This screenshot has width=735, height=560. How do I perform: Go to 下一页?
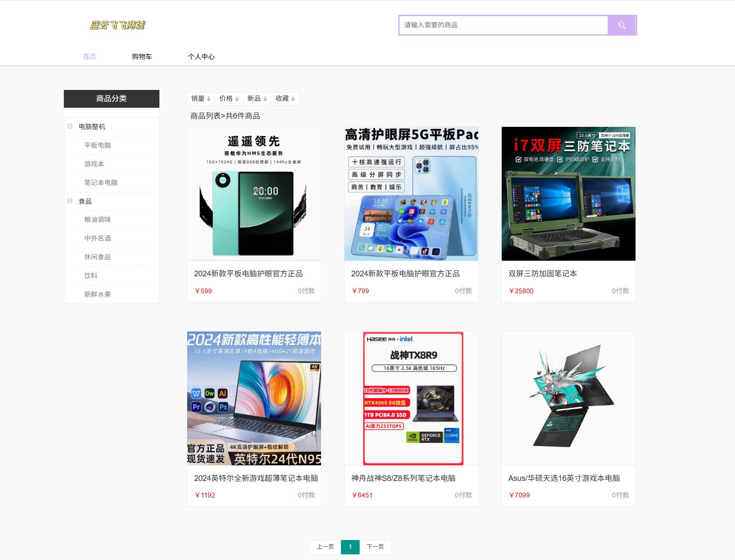pos(375,547)
